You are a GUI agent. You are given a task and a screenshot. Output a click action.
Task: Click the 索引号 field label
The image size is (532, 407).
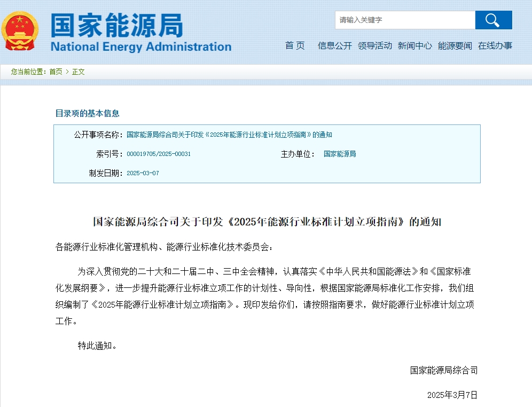(x=109, y=154)
